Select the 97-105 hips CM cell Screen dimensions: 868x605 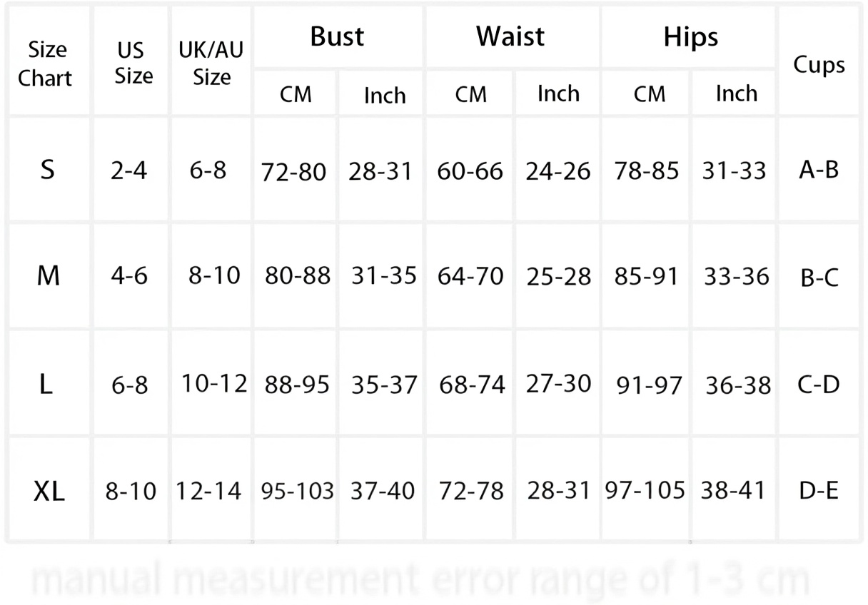click(x=645, y=491)
